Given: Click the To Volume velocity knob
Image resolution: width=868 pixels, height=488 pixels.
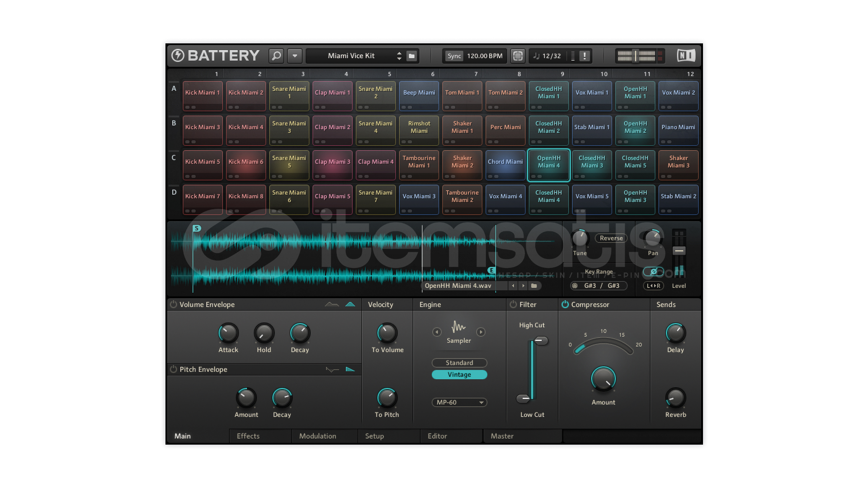Looking at the screenshot, I should point(387,333).
